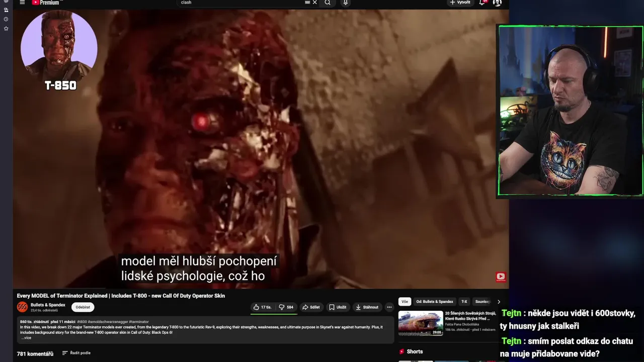Open the '20 Šílených Sovětských Strojů' video title
This screenshot has height=362, width=644.
pos(470,316)
